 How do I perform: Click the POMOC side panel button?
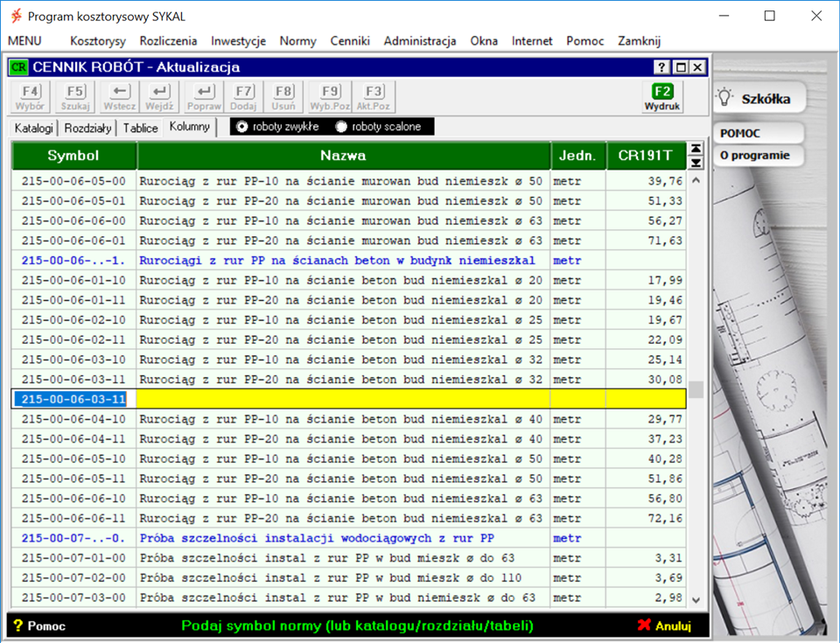point(758,134)
